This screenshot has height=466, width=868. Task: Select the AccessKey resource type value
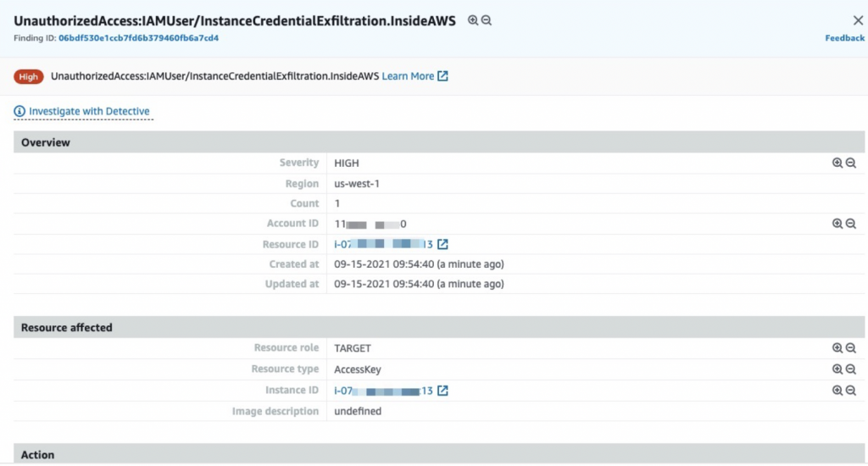pyautogui.click(x=358, y=369)
